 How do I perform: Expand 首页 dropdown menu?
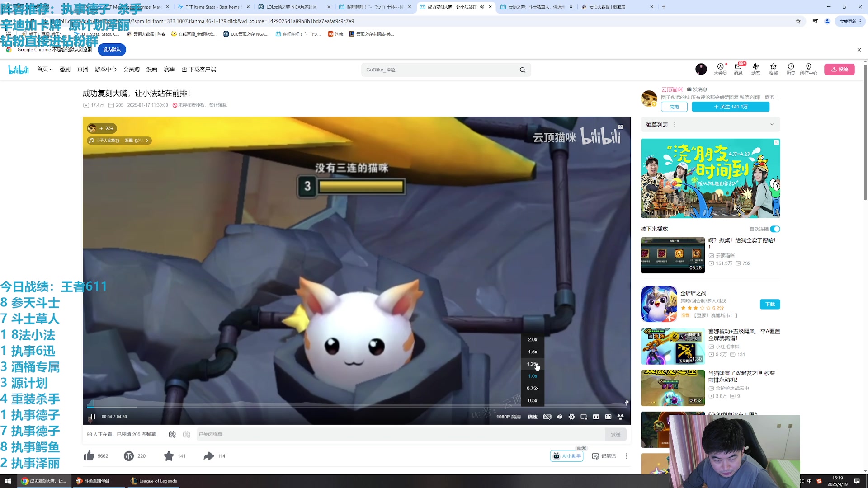45,69
